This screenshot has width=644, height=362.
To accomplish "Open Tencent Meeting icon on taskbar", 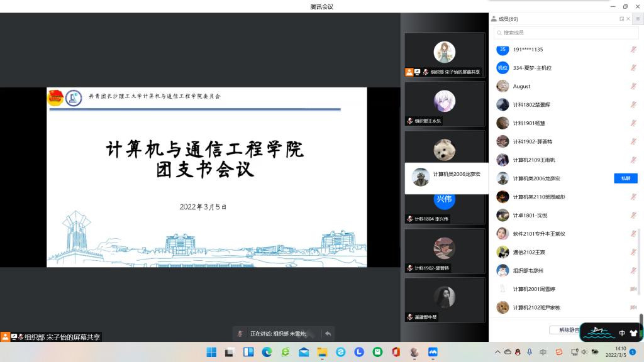I will tap(433, 352).
